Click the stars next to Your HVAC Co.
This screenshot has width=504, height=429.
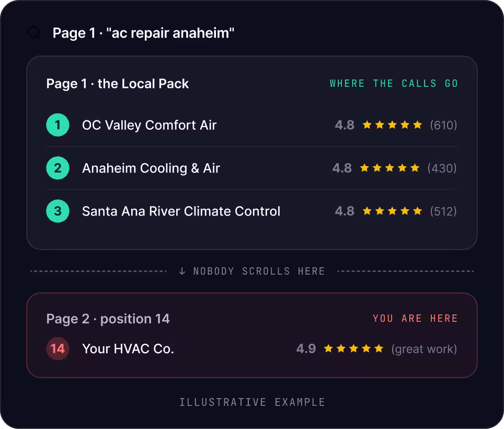pos(353,348)
